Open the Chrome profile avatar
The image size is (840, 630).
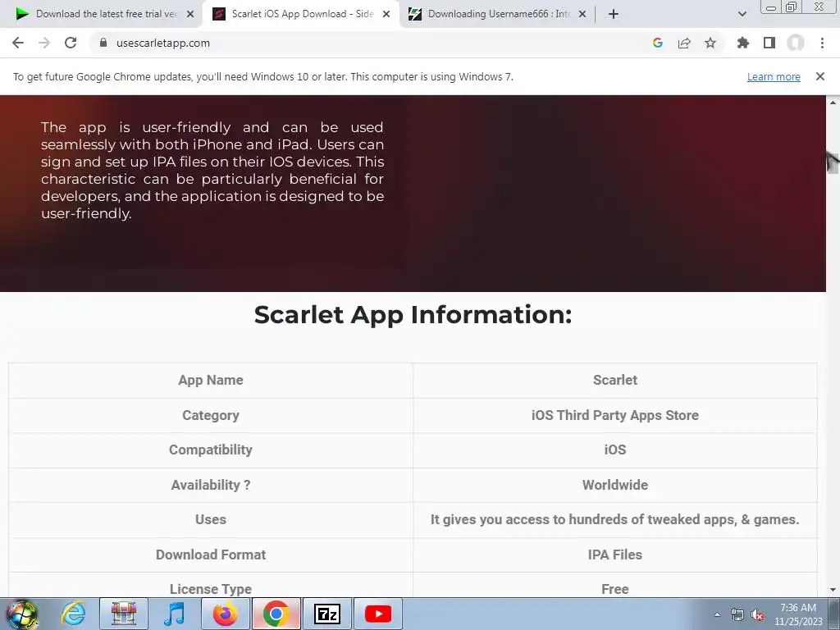(x=796, y=43)
